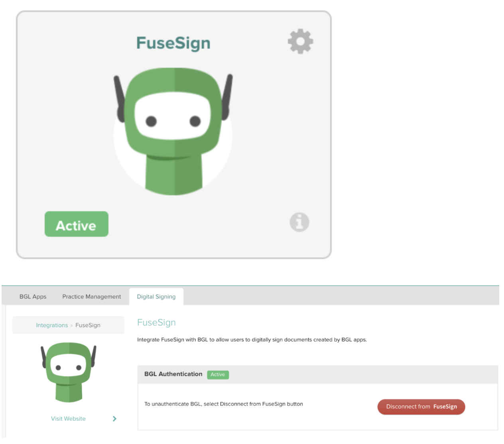Click the large FuseSign robot mascot
The image size is (504, 444).
pos(173,132)
